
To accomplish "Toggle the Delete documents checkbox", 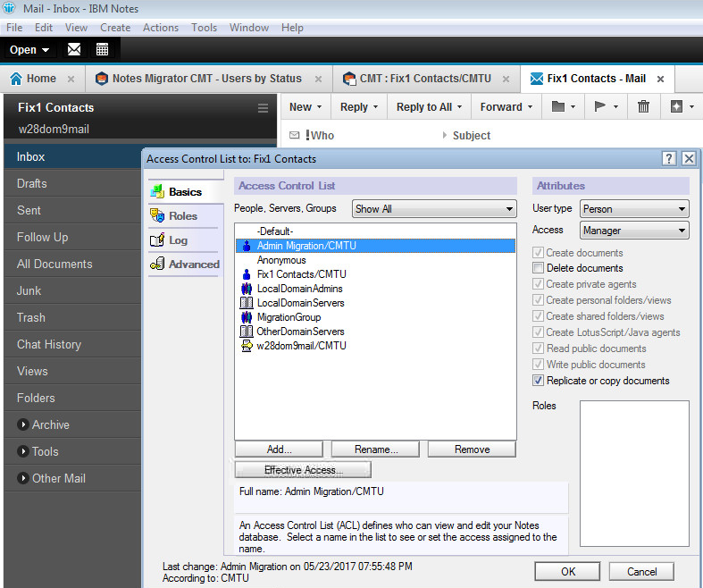I will (539, 268).
